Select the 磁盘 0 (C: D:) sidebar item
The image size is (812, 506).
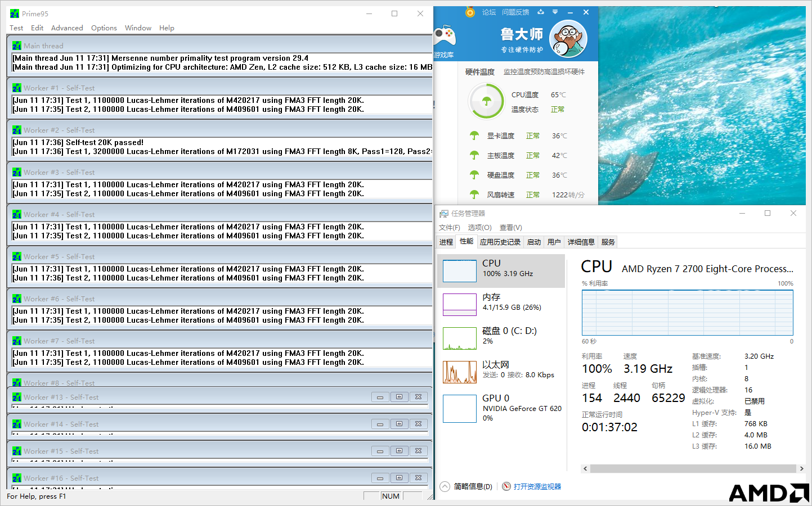(501, 338)
